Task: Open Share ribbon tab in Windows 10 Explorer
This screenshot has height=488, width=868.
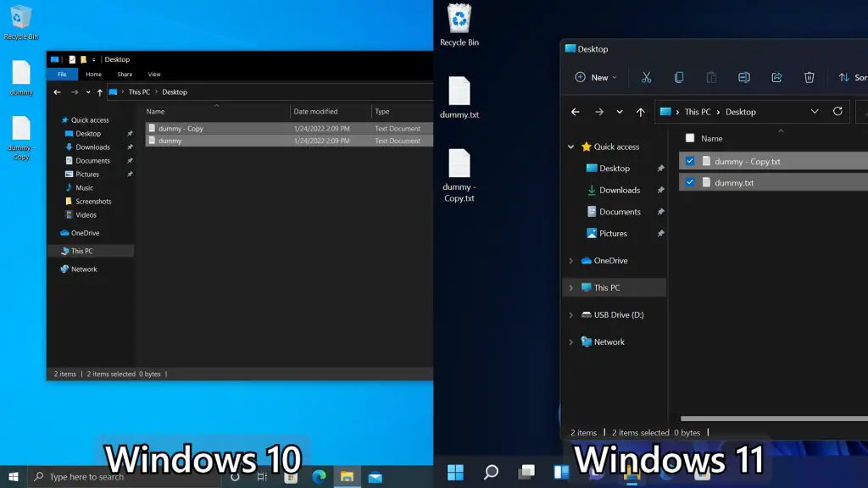Action: (x=125, y=75)
